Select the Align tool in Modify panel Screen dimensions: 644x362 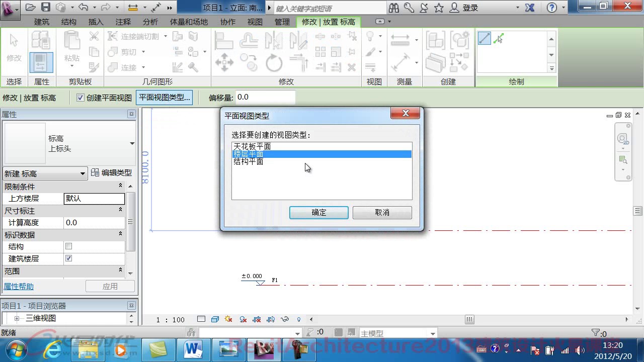[x=224, y=39]
